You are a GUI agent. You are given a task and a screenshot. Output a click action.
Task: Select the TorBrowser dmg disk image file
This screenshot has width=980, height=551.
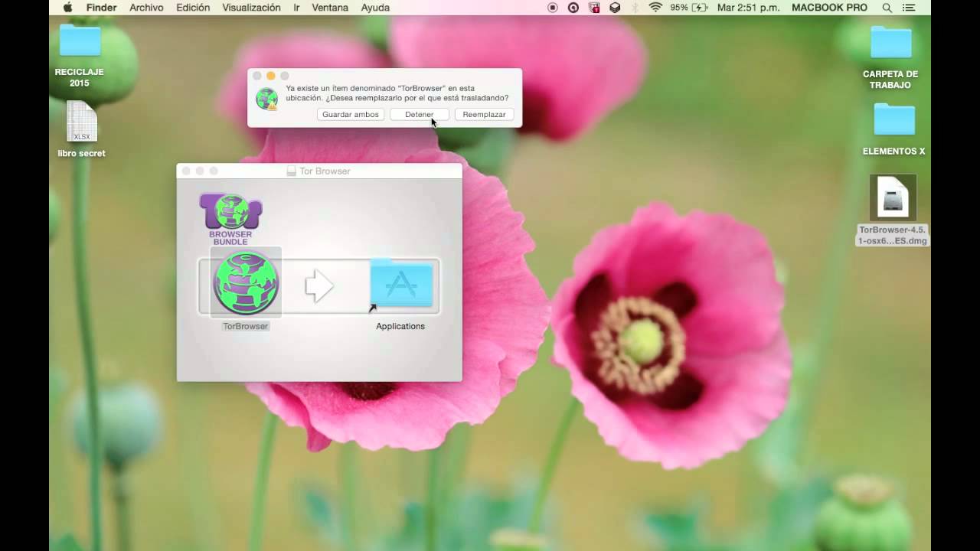click(893, 197)
